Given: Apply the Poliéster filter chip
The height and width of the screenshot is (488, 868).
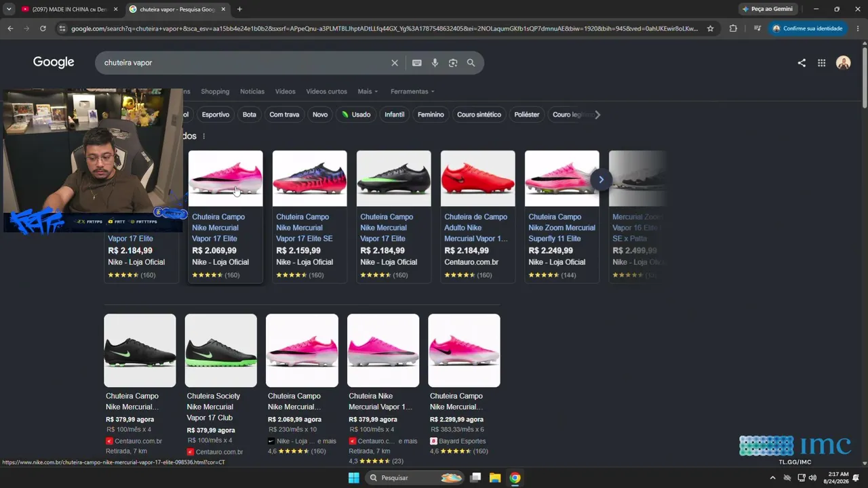Looking at the screenshot, I should pyautogui.click(x=527, y=115).
